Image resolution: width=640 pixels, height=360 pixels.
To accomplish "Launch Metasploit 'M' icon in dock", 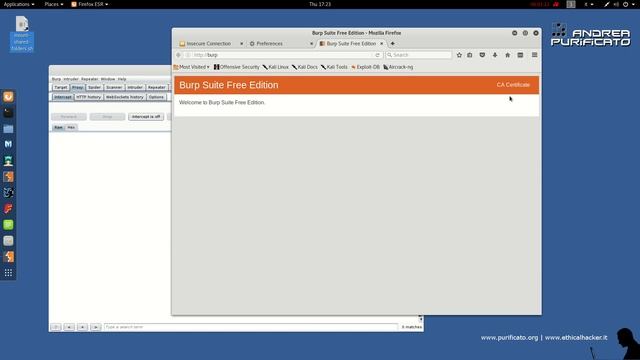I will point(8,144).
